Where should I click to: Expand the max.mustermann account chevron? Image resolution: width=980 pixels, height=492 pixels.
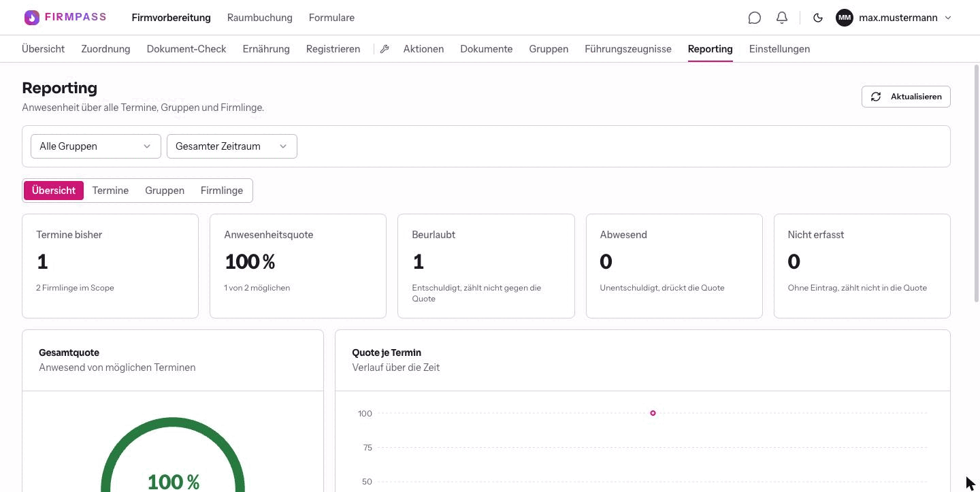[948, 18]
